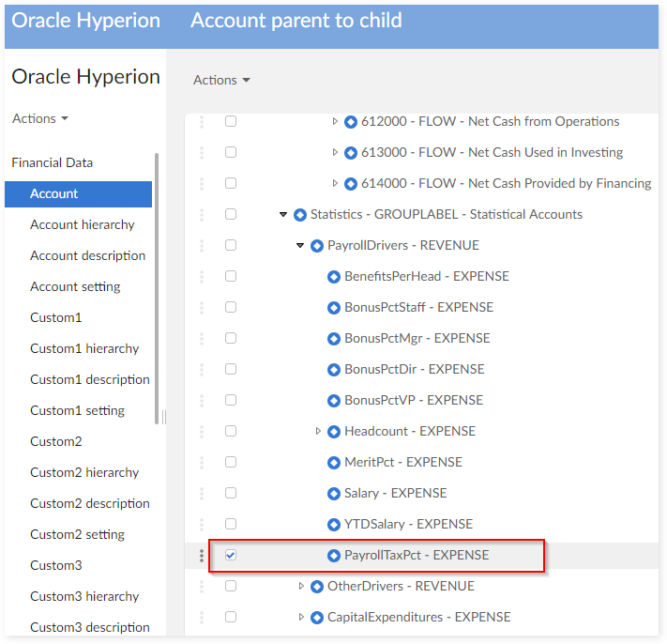Click the node icon next to Salary
The width and height of the screenshot is (667, 644).
[334, 494]
